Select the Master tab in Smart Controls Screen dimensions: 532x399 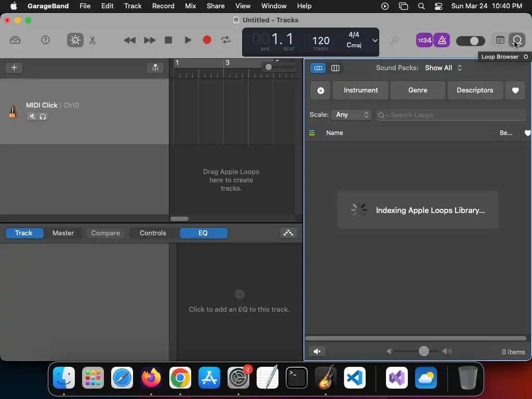(x=63, y=233)
